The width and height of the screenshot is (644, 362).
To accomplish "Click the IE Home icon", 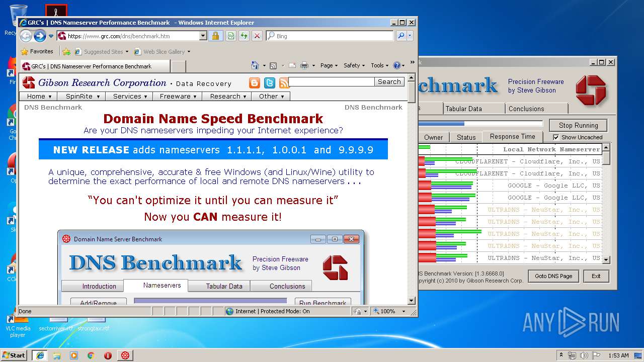I will [x=255, y=65].
